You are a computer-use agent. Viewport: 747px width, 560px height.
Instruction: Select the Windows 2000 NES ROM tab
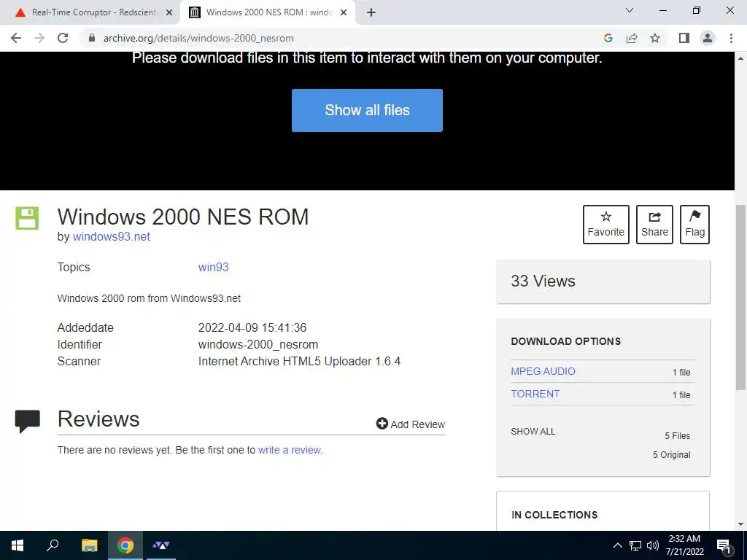[267, 12]
